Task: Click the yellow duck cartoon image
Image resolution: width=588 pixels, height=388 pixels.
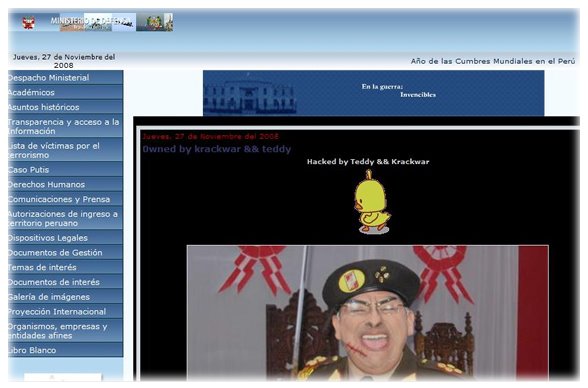Action: [372, 202]
